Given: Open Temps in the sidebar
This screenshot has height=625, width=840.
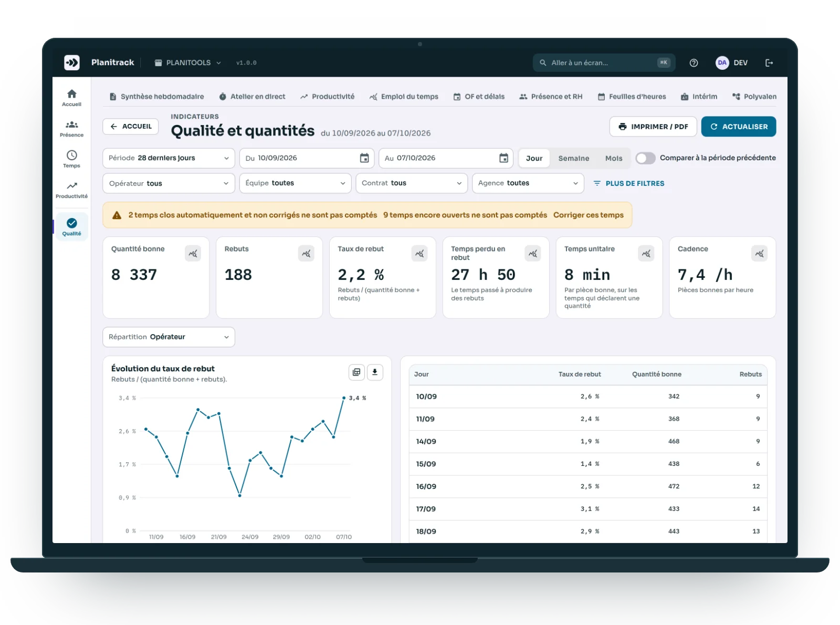Looking at the screenshot, I should (72, 159).
